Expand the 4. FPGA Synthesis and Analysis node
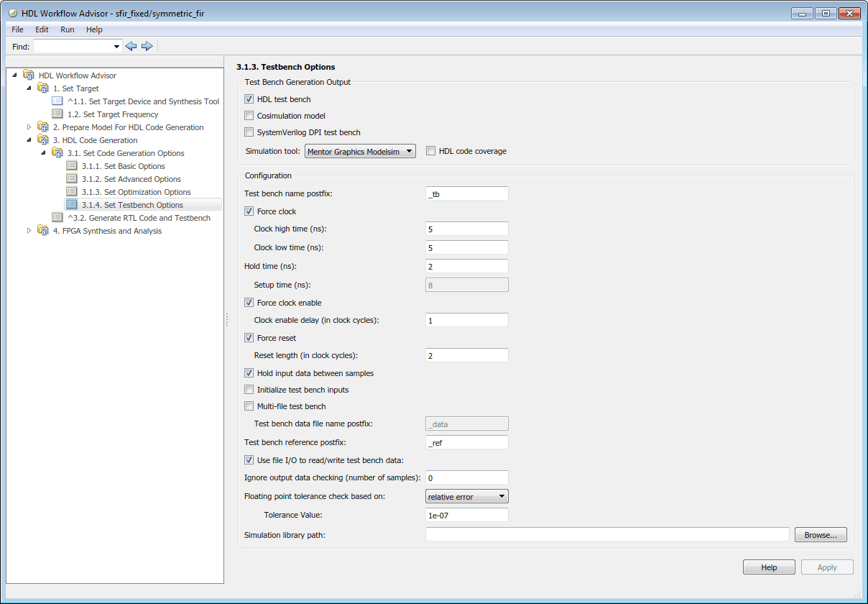The width and height of the screenshot is (868, 604). click(x=29, y=230)
